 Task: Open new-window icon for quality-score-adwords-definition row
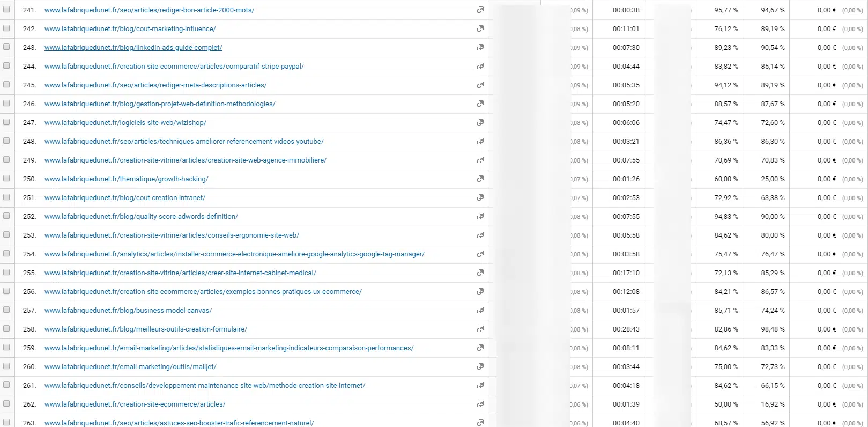pyautogui.click(x=480, y=216)
